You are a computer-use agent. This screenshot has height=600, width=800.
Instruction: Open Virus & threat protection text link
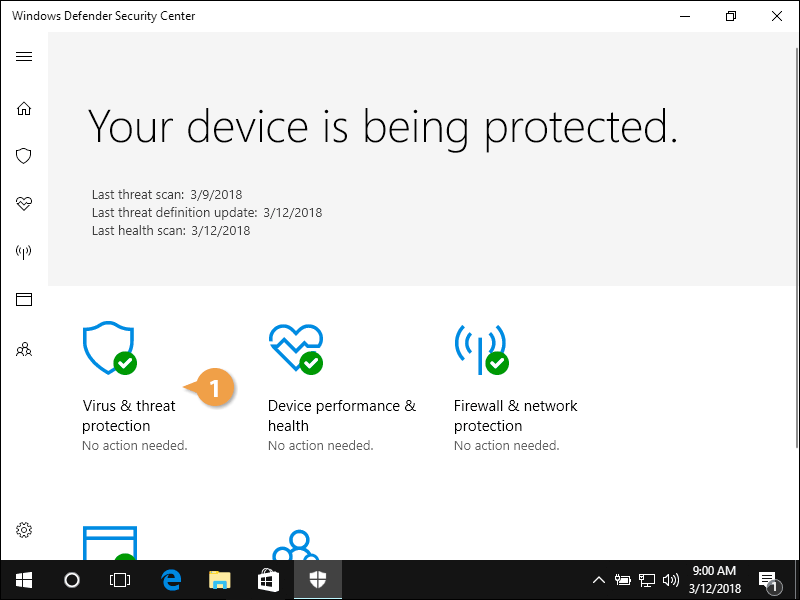(x=129, y=416)
